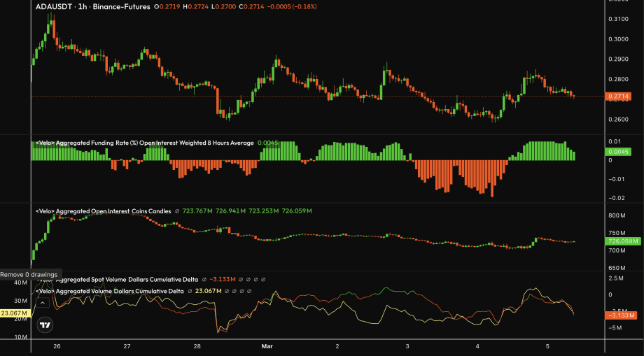
Task: Click the orange -3.133M spot delta label
Action: pos(619,315)
